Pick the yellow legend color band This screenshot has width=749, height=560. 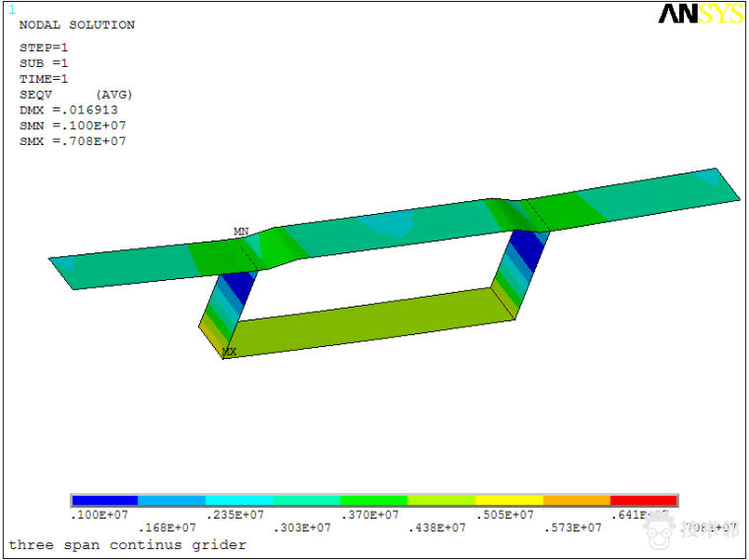[x=510, y=501]
